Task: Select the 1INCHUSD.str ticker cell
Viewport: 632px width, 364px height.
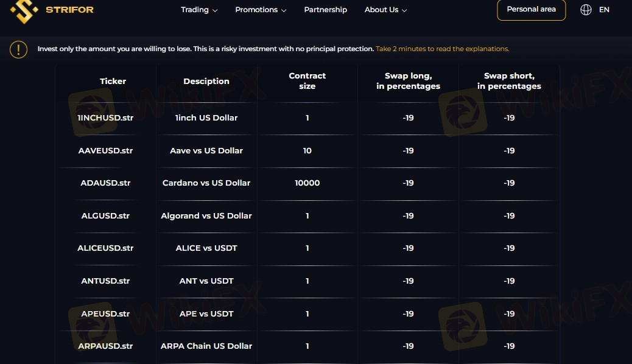Action: pos(105,117)
